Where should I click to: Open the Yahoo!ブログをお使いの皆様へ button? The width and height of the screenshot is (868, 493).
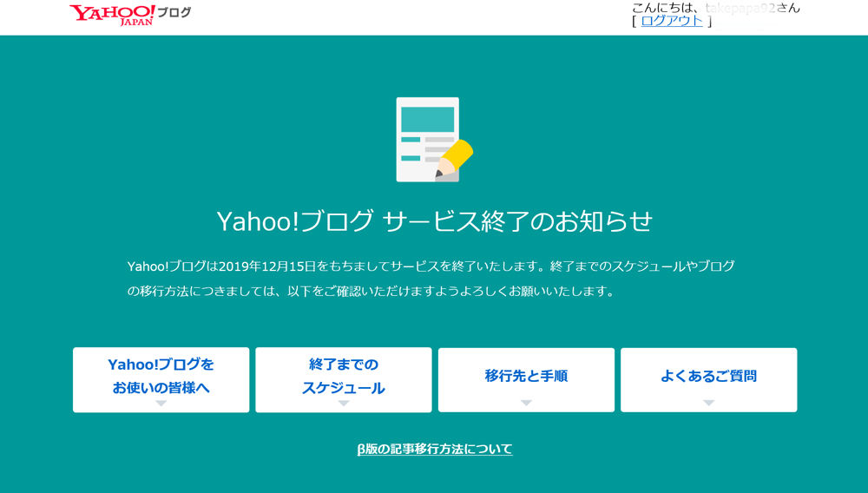[161, 379]
